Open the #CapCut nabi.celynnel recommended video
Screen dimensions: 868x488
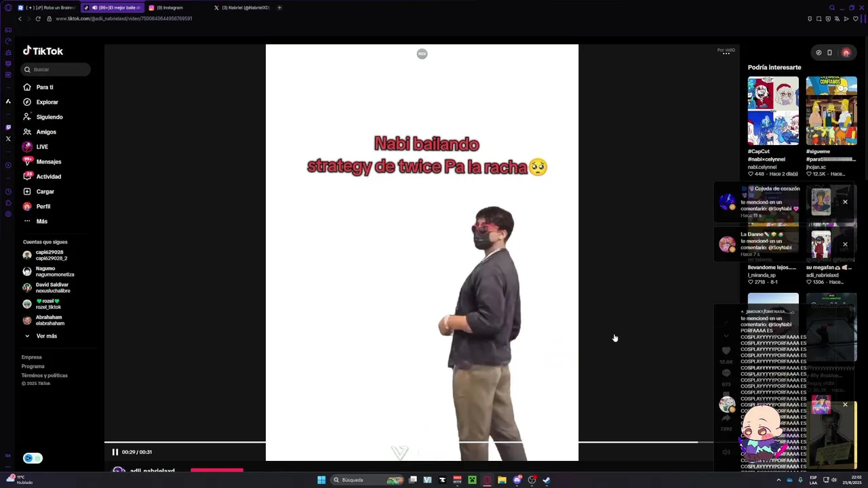pyautogui.click(x=773, y=110)
